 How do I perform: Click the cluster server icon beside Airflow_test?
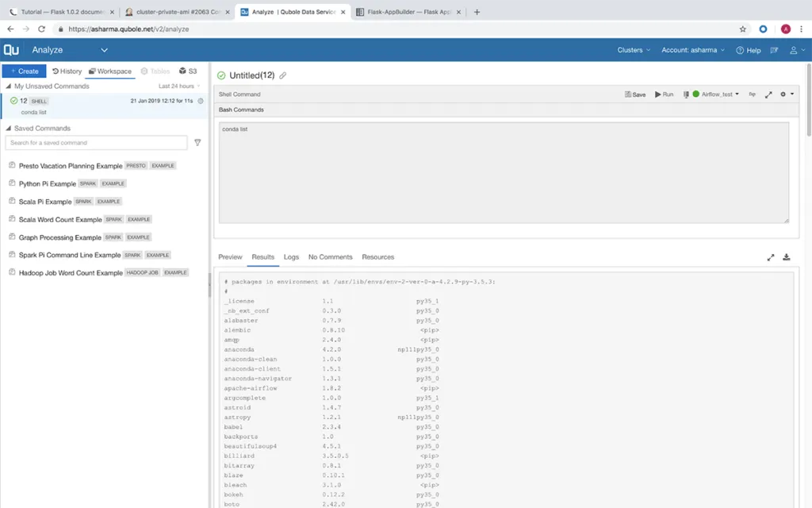(x=686, y=94)
